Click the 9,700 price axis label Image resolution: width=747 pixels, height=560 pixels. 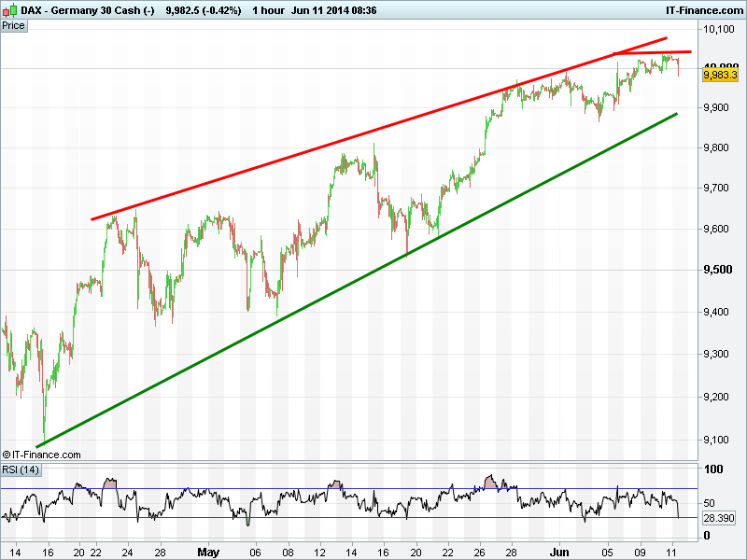[716, 189]
